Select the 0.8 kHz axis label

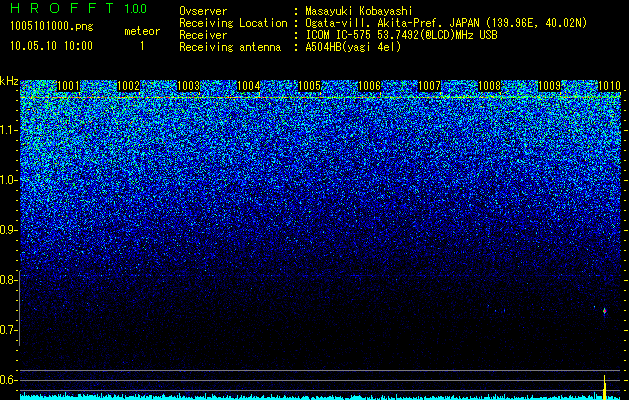pyautogui.click(x=9, y=280)
